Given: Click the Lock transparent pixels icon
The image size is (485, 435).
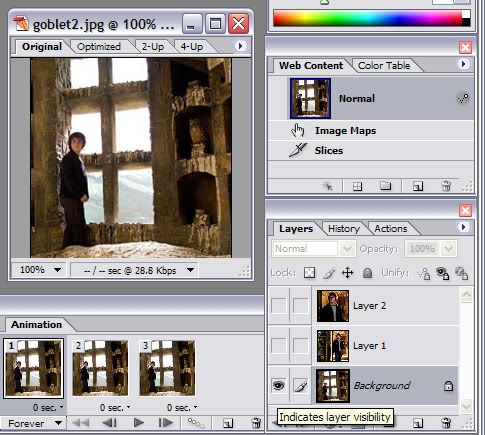Looking at the screenshot, I should 310,273.
